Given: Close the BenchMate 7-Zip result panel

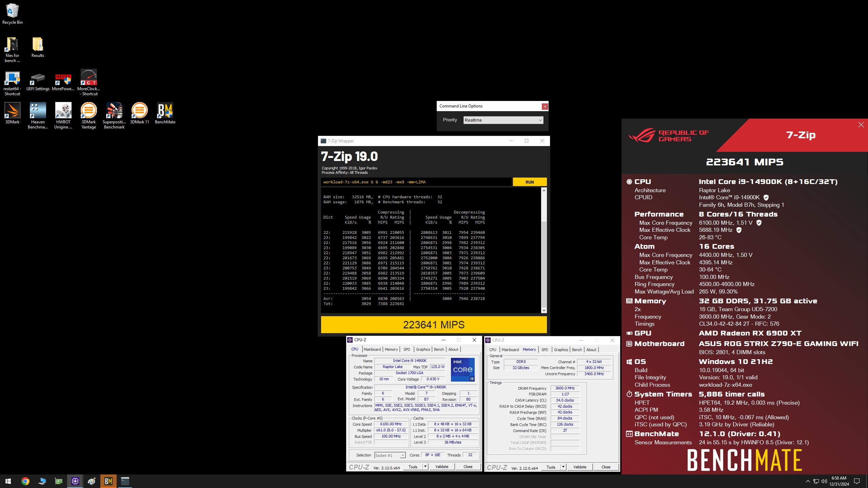Looking at the screenshot, I should (x=861, y=125).
